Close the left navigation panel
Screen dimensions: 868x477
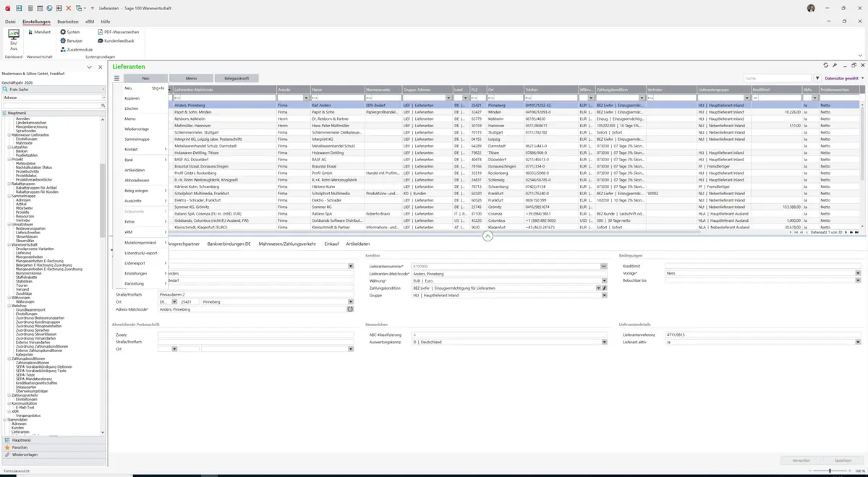[x=100, y=67]
